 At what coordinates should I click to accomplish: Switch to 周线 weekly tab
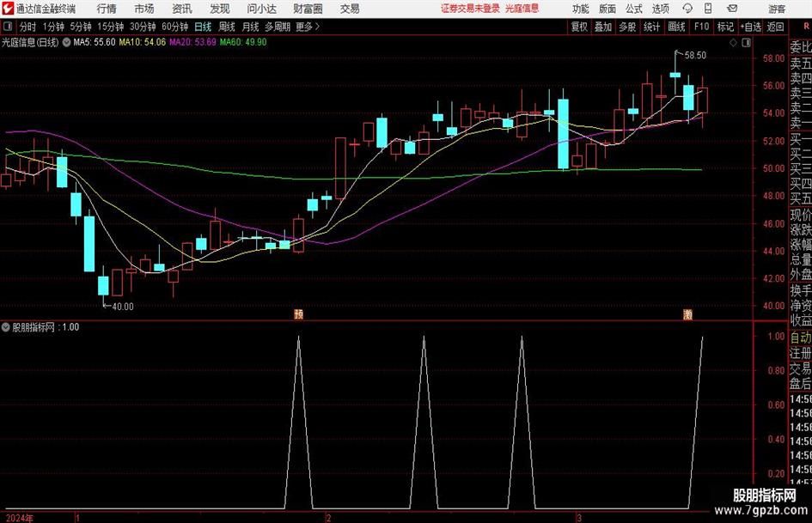(x=226, y=27)
